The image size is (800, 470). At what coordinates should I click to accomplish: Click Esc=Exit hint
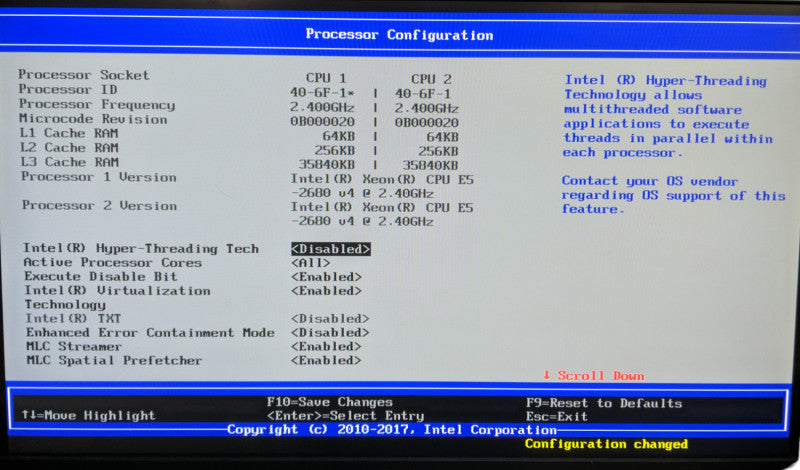pos(557,416)
